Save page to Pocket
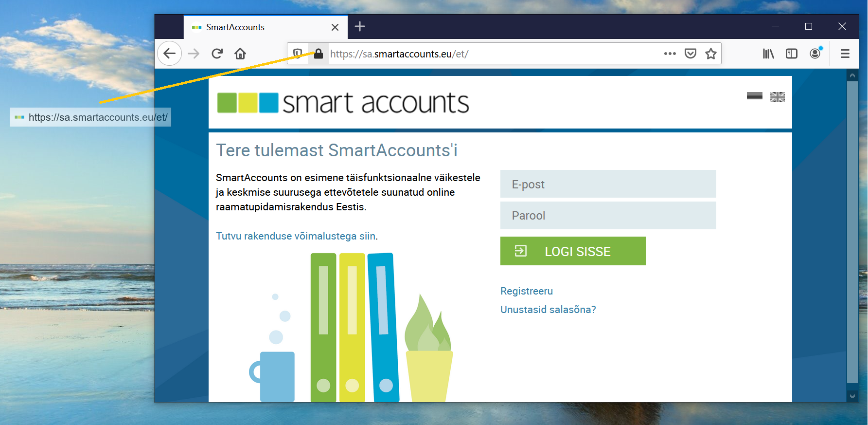Viewport: 868px width, 425px height. [691, 54]
